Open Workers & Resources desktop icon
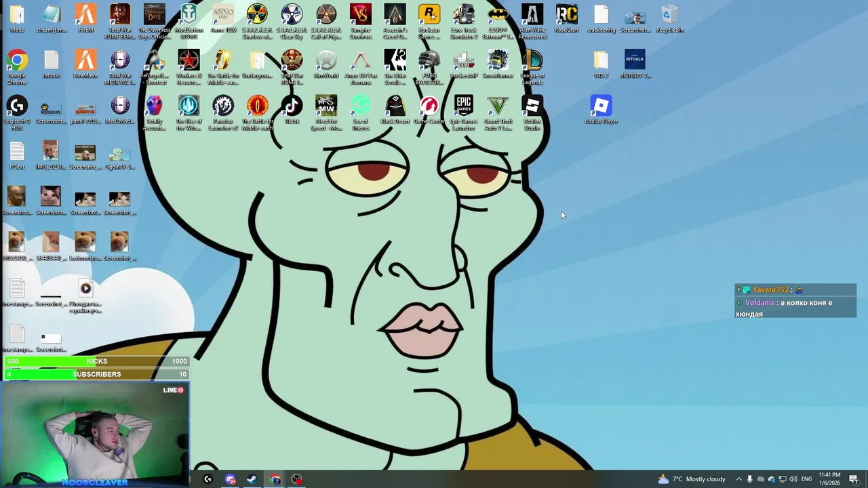The image size is (868, 488). pos(189,67)
